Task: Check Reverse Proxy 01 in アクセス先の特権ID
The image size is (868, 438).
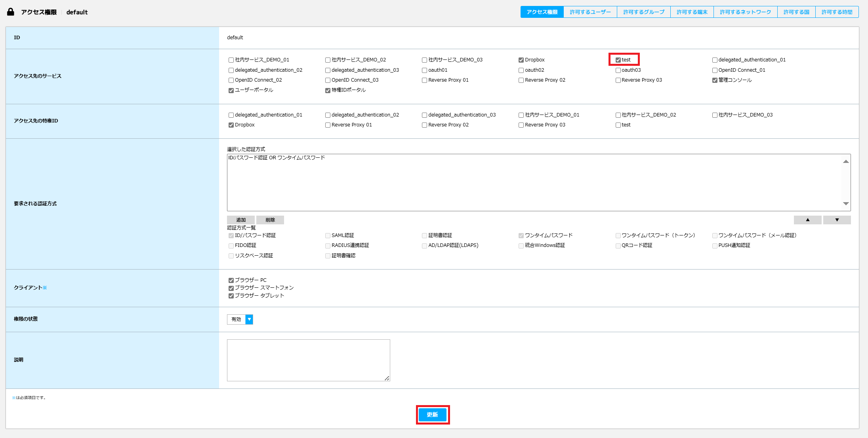Action: 328,125
